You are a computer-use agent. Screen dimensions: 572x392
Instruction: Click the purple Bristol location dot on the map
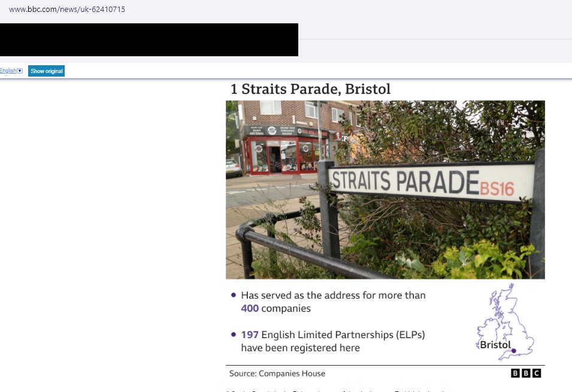(x=513, y=350)
